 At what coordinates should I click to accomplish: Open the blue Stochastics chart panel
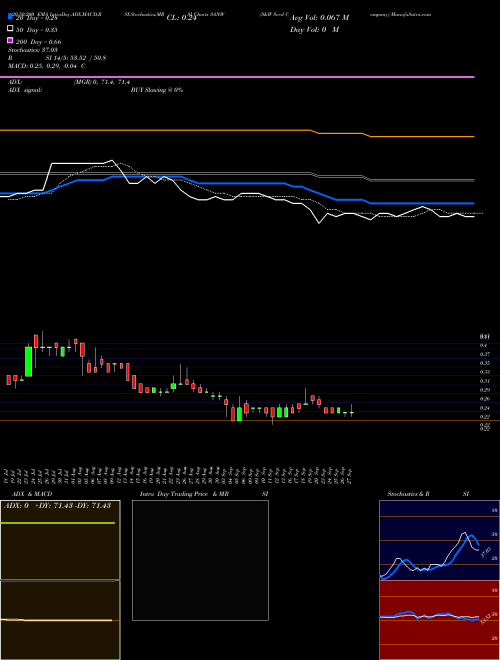point(439,540)
